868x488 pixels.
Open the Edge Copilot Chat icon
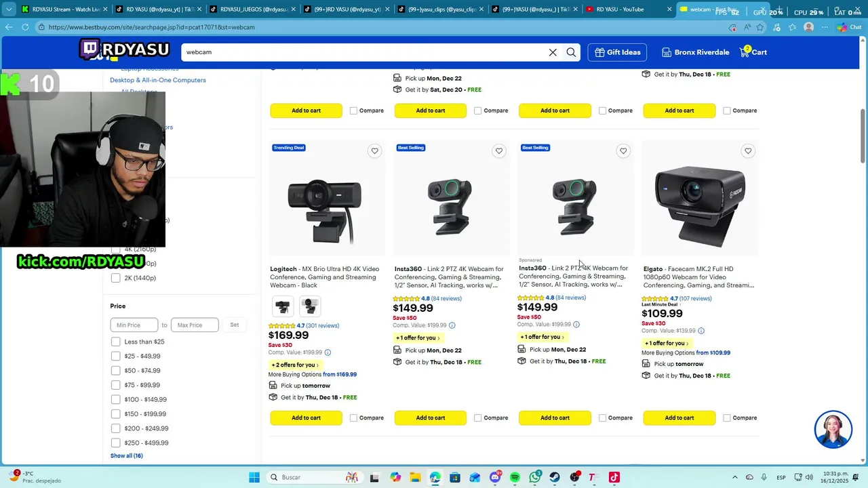pyautogui.click(x=848, y=27)
